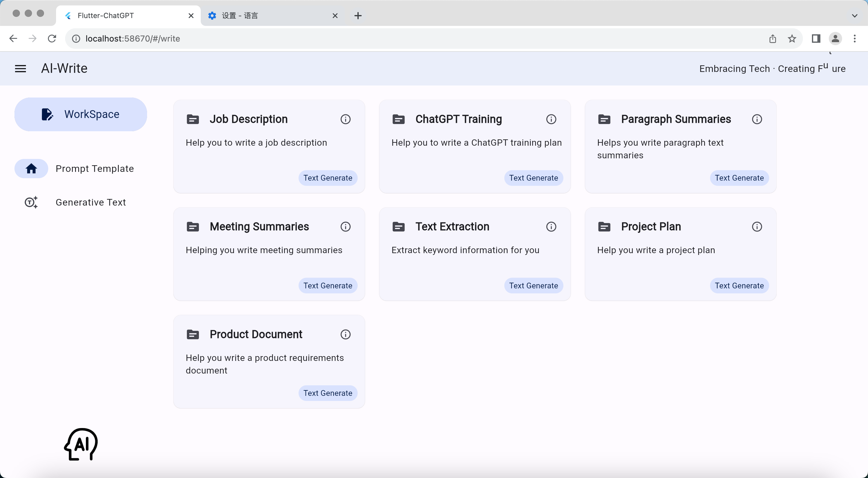Toggle the browser side panel
Image resolution: width=868 pixels, height=478 pixels.
816,39
